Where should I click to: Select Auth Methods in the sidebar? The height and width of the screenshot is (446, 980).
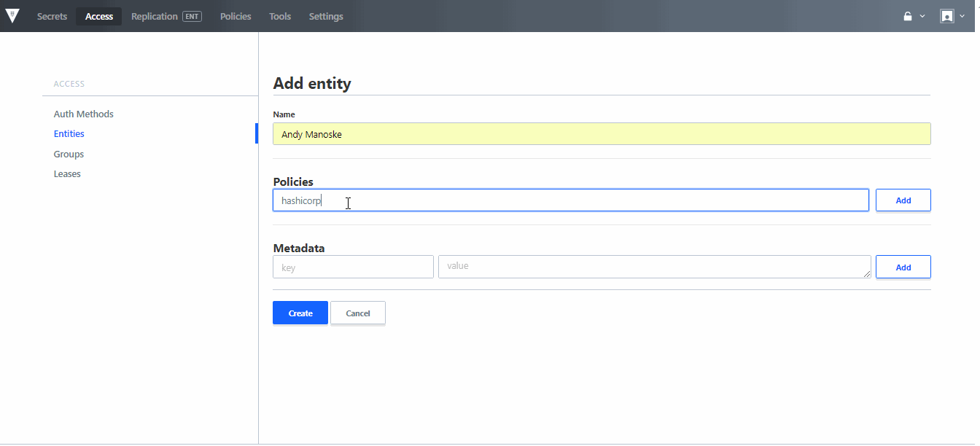tap(83, 114)
